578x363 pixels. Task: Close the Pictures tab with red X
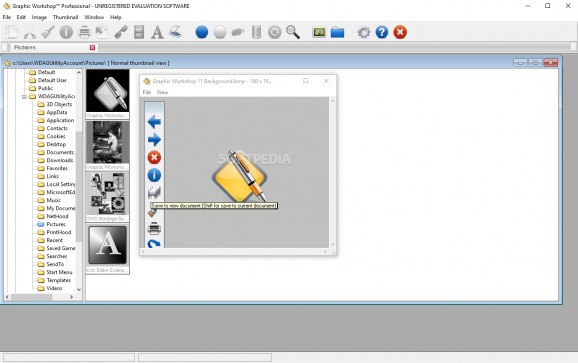point(92,48)
